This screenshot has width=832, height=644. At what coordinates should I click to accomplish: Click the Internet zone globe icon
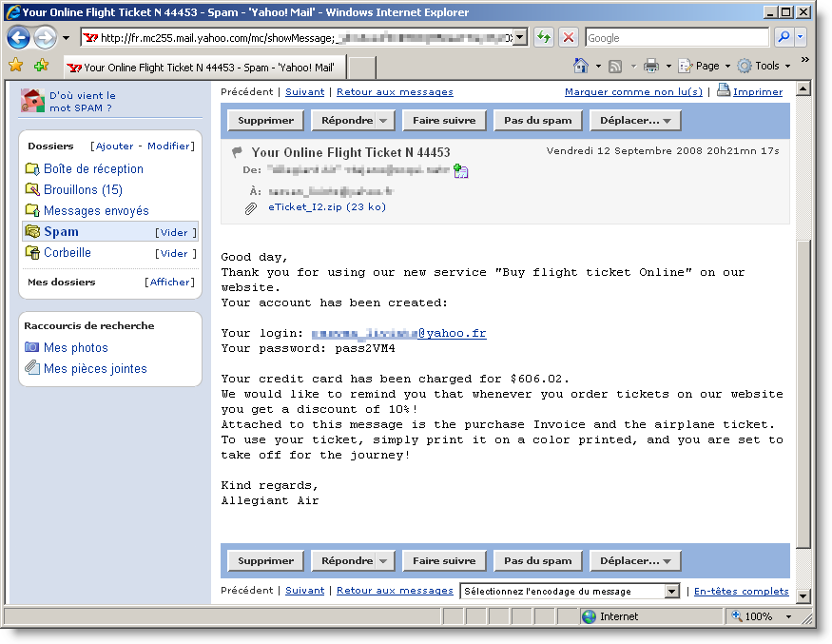click(x=589, y=616)
